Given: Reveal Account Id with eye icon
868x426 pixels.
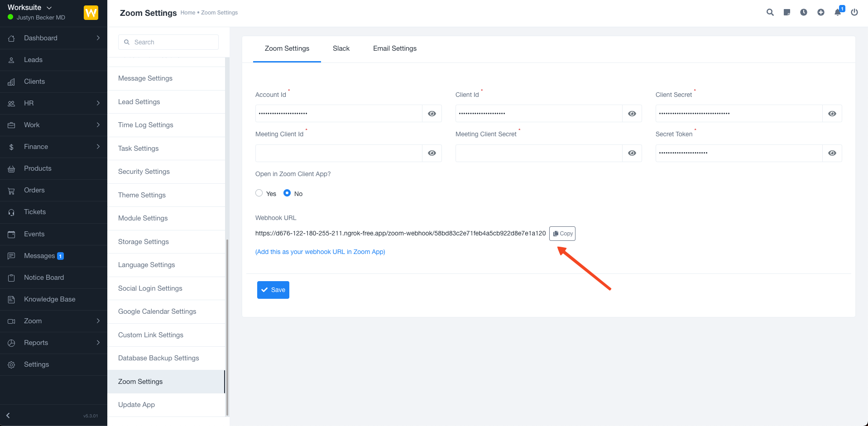Looking at the screenshot, I should (432, 114).
